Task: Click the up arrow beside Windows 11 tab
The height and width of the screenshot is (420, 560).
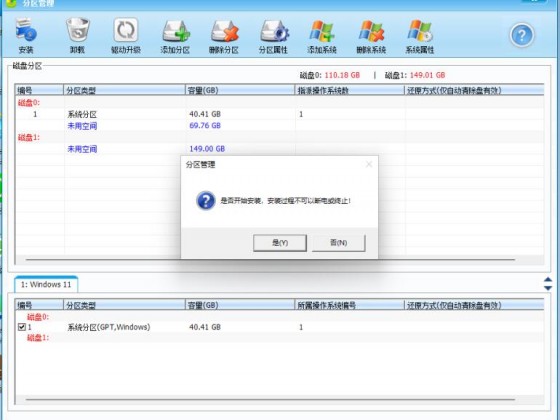Action: pyautogui.click(x=548, y=280)
